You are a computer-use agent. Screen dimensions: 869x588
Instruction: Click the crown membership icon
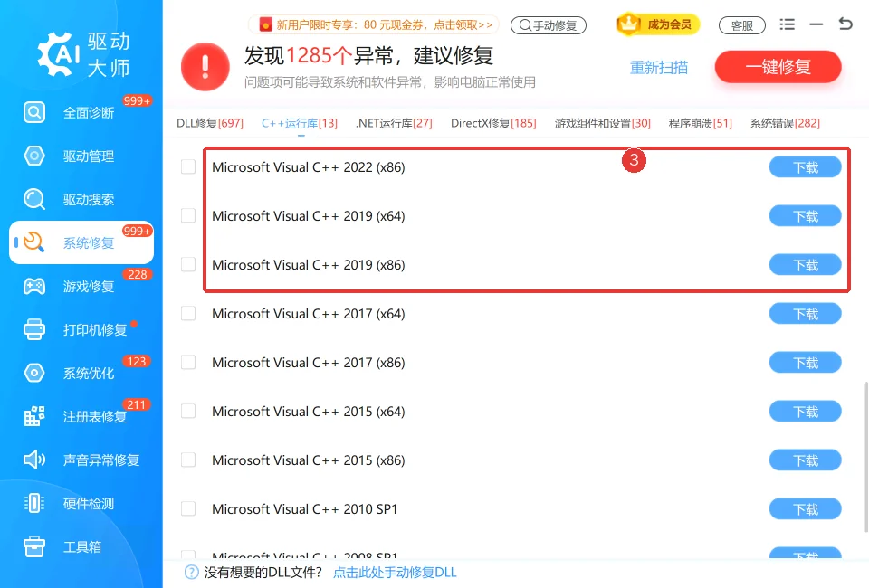(629, 24)
